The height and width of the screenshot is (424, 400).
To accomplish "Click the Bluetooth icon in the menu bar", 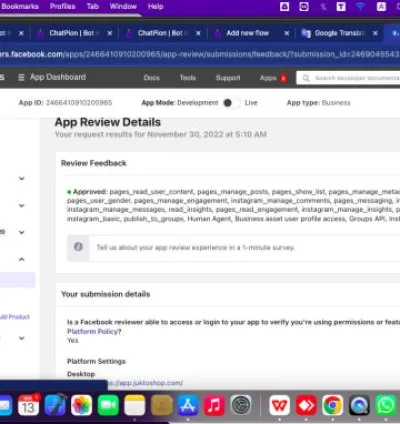I will (x=323, y=7).
